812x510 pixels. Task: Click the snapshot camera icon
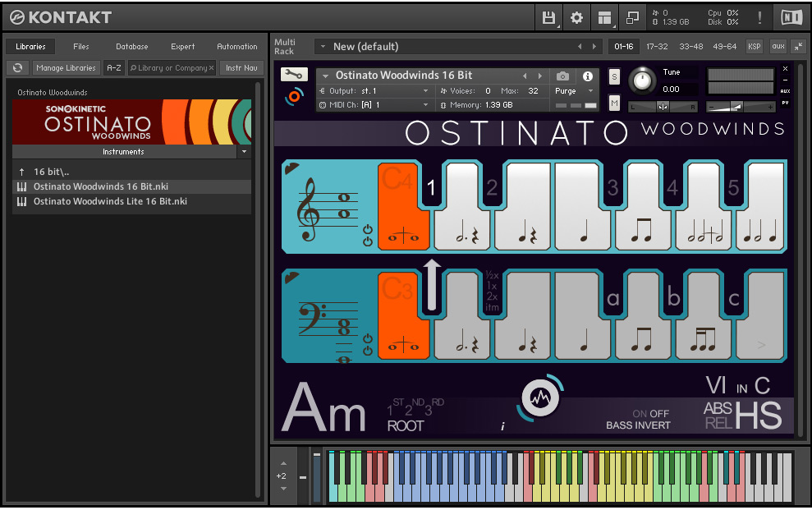pos(562,76)
